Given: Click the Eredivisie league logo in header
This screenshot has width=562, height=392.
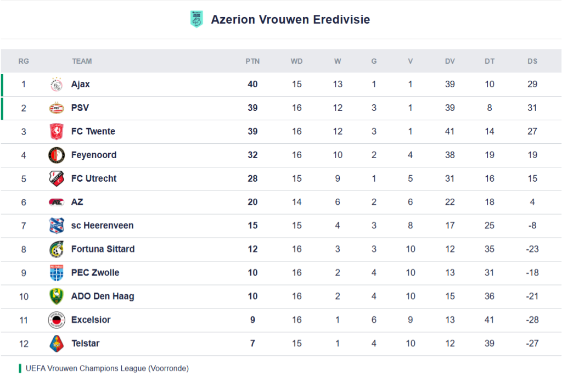Looking at the screenshot, I should tap(196, 20).
